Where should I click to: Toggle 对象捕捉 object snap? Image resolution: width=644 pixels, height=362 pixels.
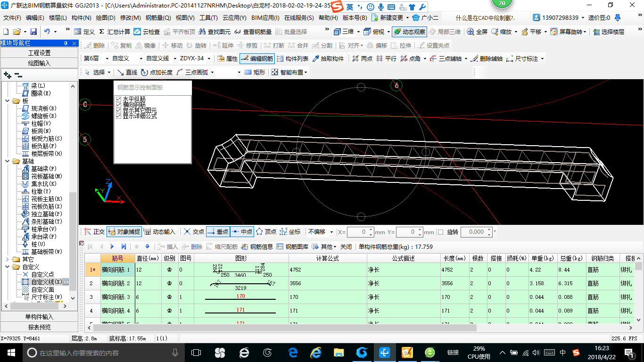(124, 232)
